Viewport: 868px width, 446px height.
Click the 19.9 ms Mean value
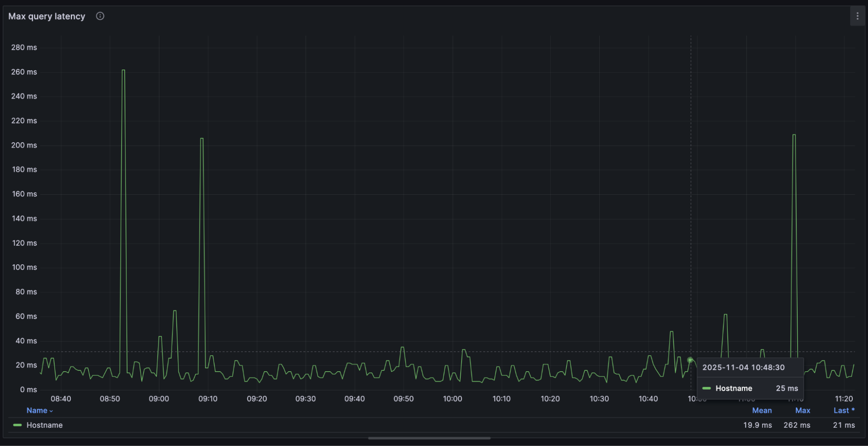(758, 425)
